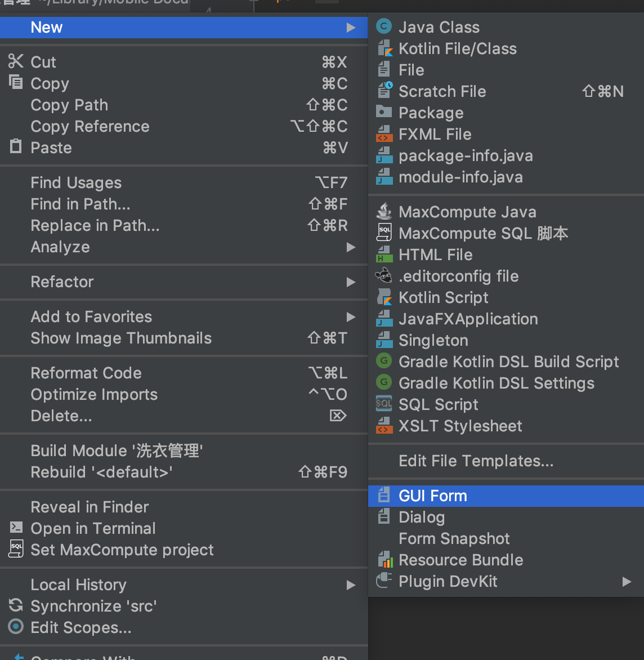
Task: Click the FXML File icon
Action: click(x=384, y=134)
